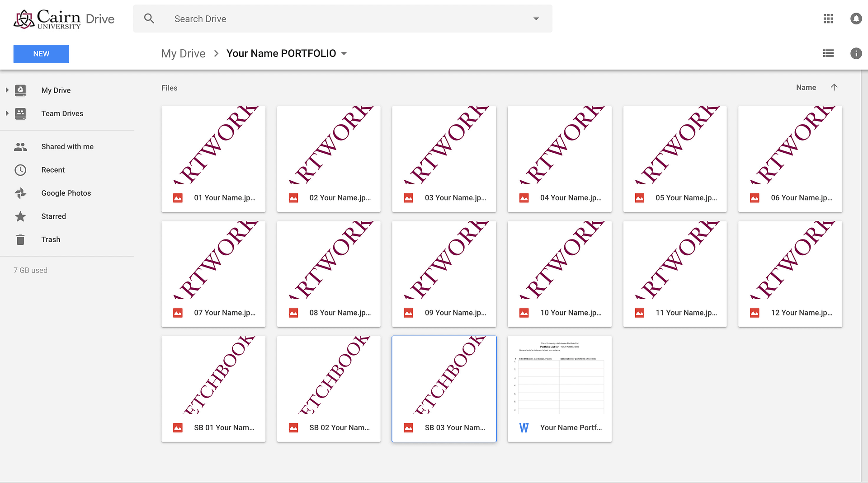Viewport: 868px width, 483px height.
Task: Select My Drive in sidebar
Action: [56, 90]
